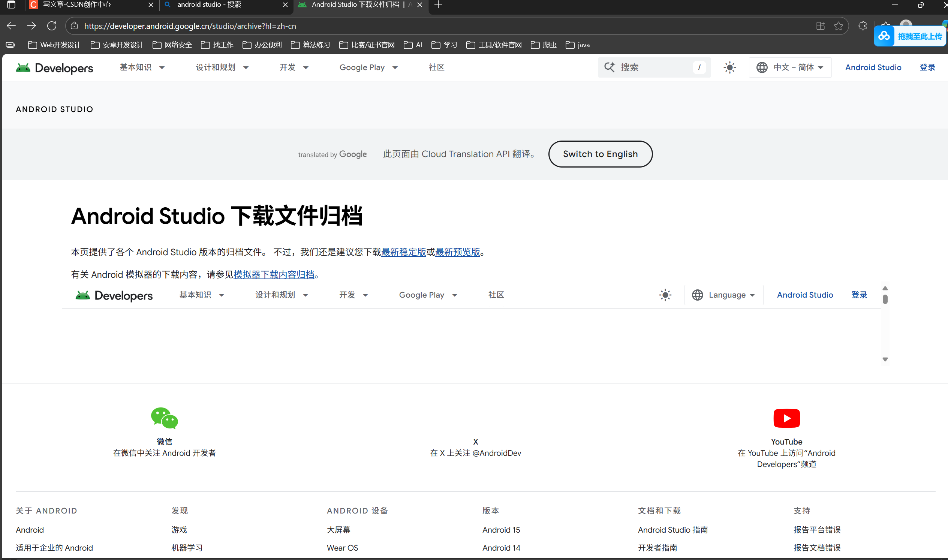
Task: Click 登录 in the top header
Action: click(x=927, y=67)
